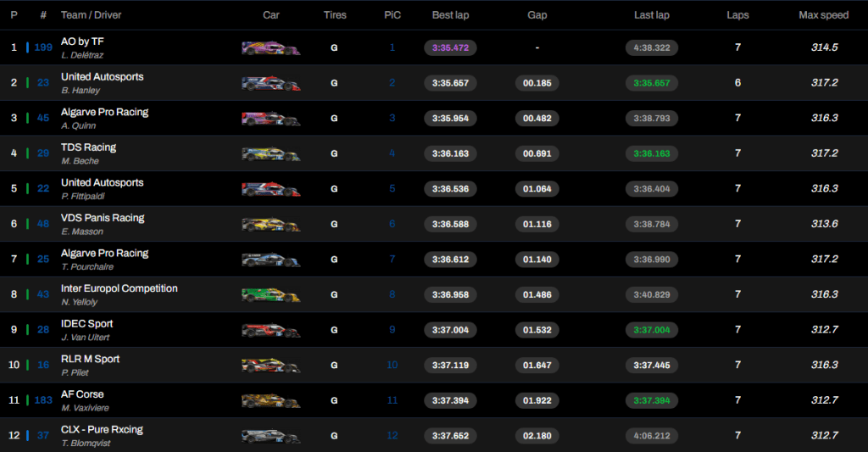Sort by the Best lap column header
868x452 pixels.
450,15
